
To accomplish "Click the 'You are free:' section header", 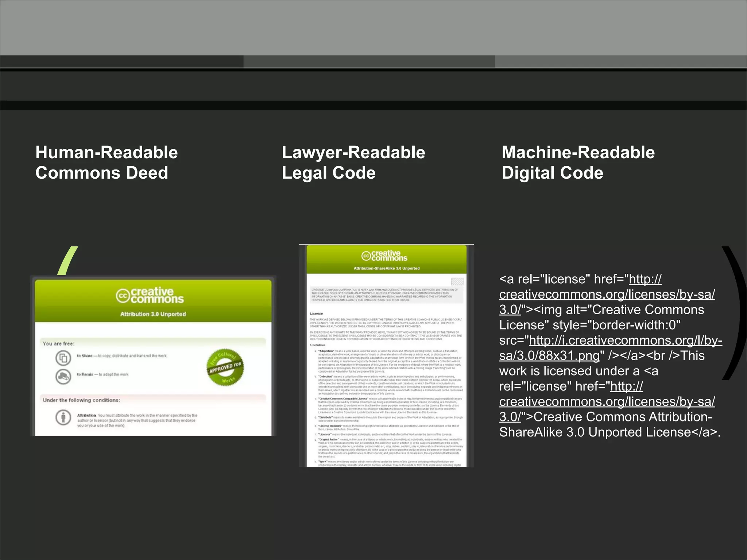I will (x=58, y=343).
